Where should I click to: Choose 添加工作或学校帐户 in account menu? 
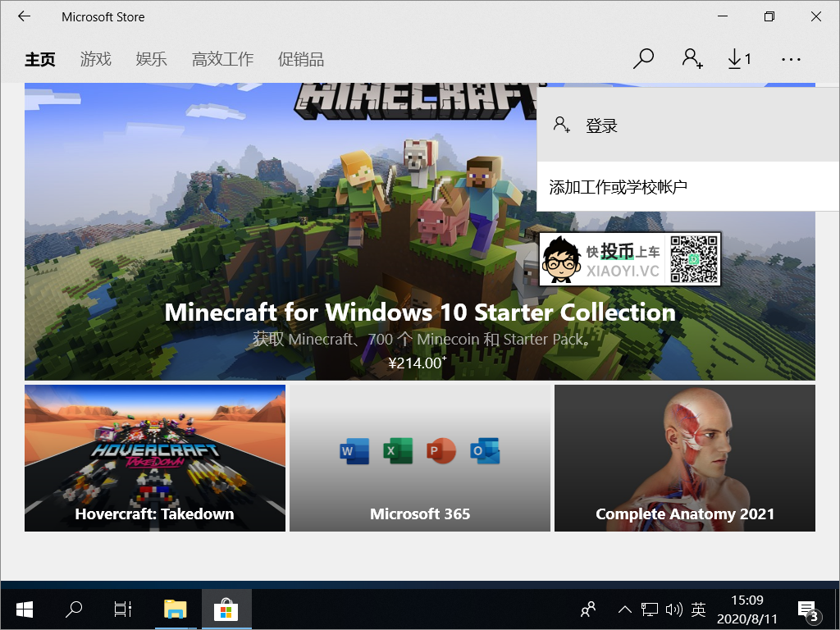pyautogui.click(x=688, y=187)
